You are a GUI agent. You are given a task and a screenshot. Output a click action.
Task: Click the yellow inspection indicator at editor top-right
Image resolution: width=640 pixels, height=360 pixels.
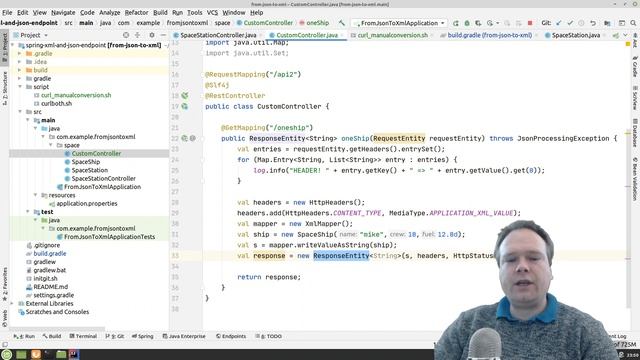tap(628, 44)
